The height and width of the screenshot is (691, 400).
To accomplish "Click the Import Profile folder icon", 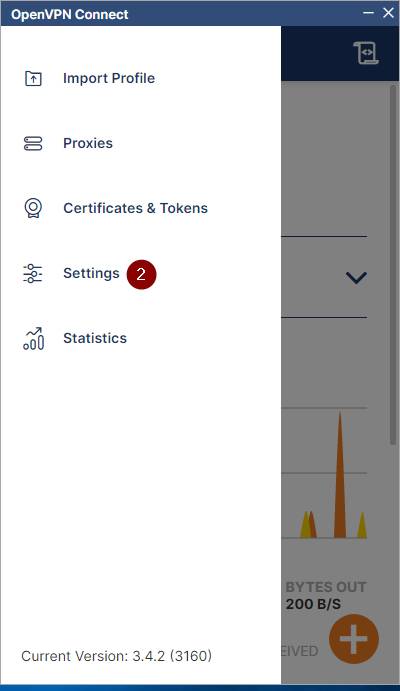I will 33,78.
